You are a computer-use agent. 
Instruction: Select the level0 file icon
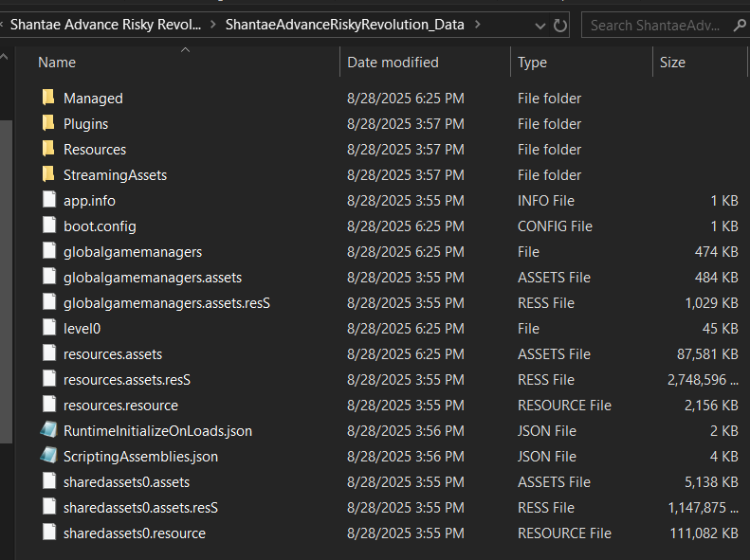[49, 328]
